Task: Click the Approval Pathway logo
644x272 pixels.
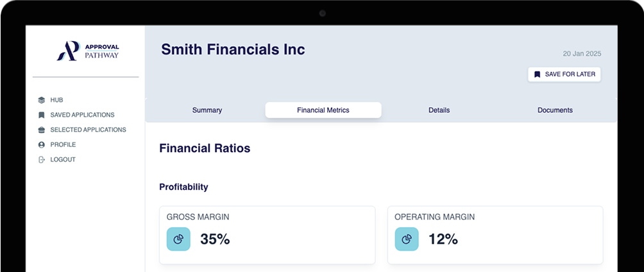Action: tap(88, 51)
